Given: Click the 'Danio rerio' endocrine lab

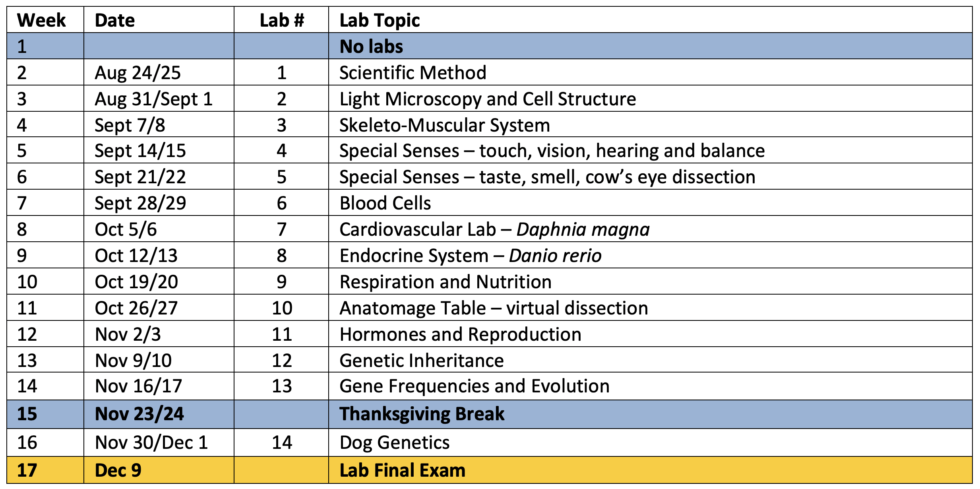Looking at the screenshot, I should (x=651, y=255).
